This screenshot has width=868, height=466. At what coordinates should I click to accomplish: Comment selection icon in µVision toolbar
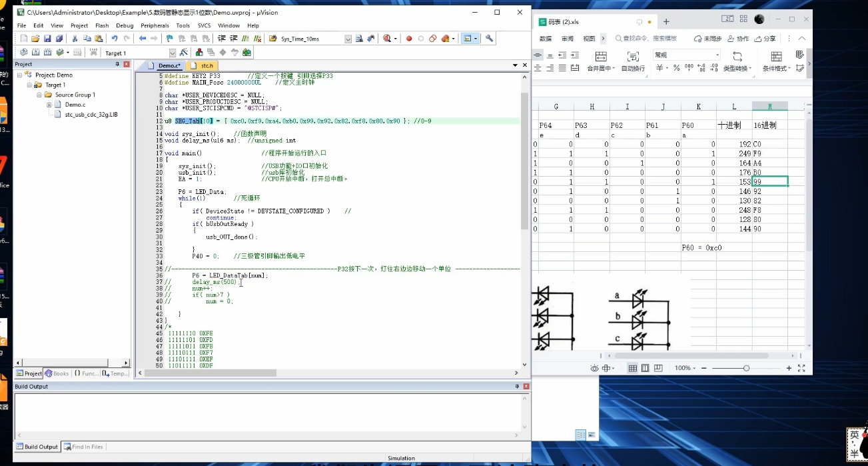click(245, 39)
